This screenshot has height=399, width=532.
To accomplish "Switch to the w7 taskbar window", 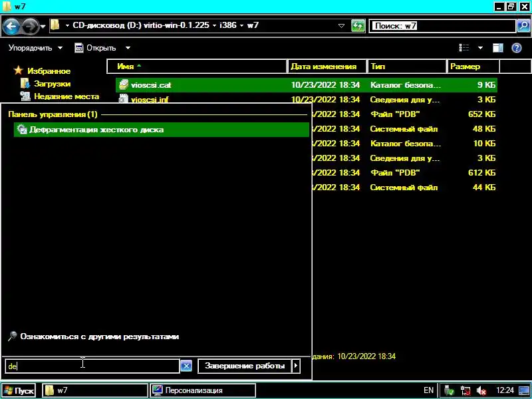I will [95, 390].
